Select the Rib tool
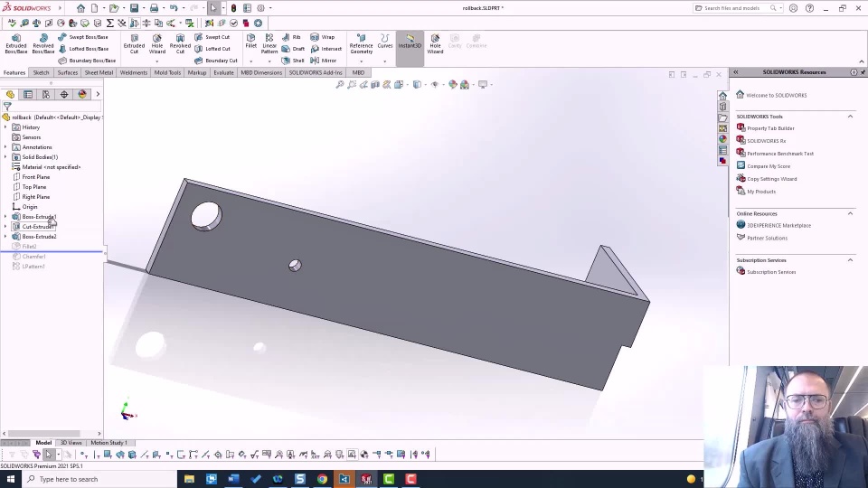 click(x=291, y=37)
